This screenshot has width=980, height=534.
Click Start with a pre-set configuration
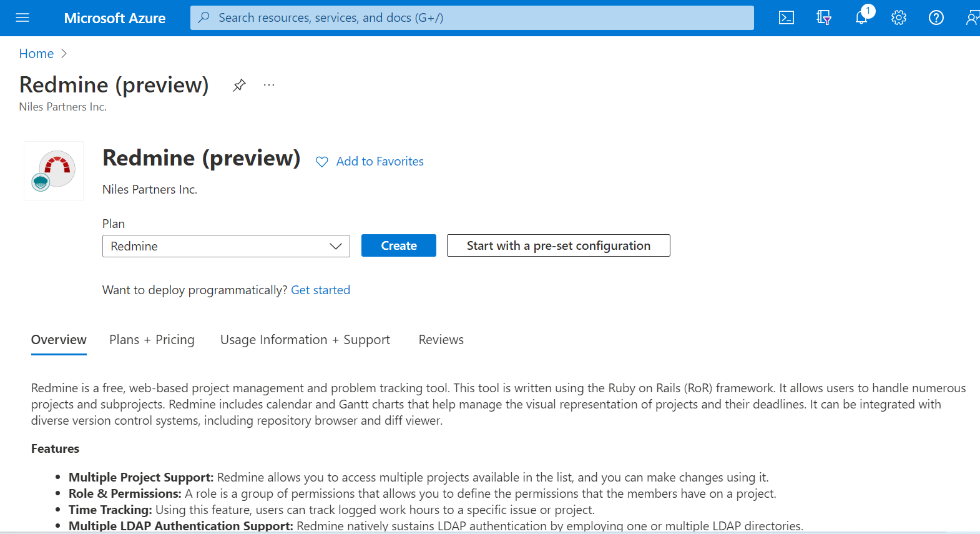click(559, 245)
